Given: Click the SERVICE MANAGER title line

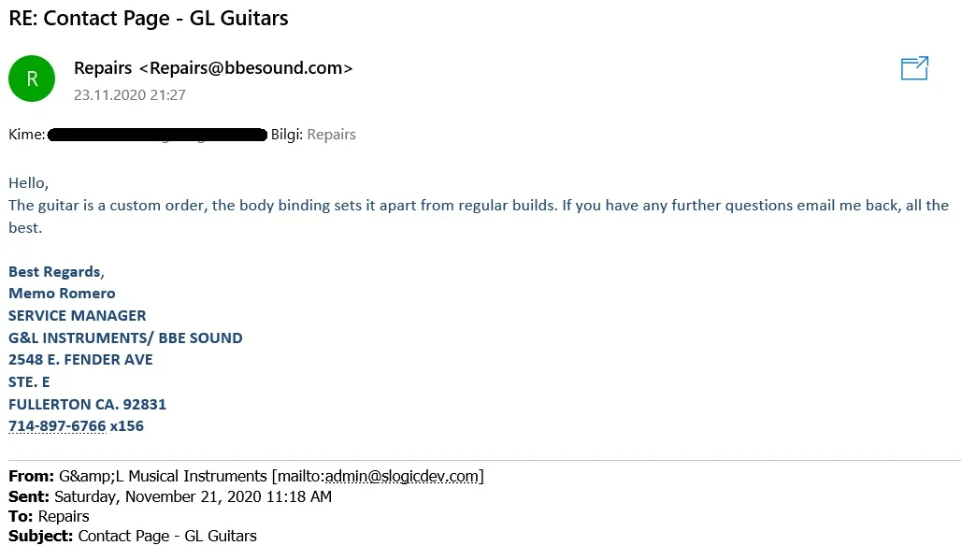Looking at the screenshot, I should (78, 316).
